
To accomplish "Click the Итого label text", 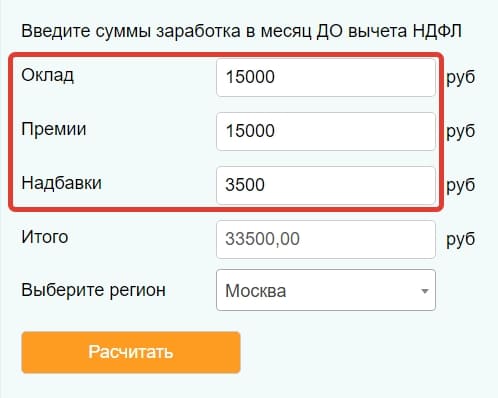I will (45, 237).
